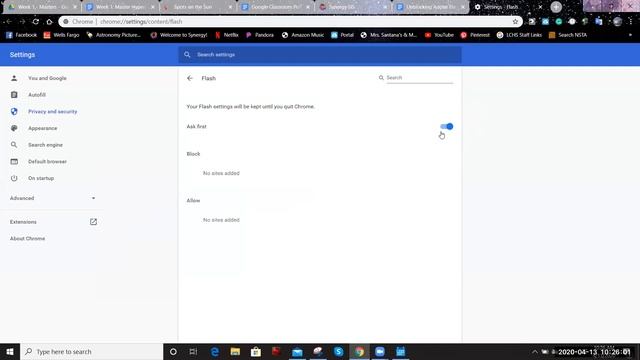The width and height of the screenshot is (640, 360).
Task: Click the browser Home button
Action: coord(49,22)
